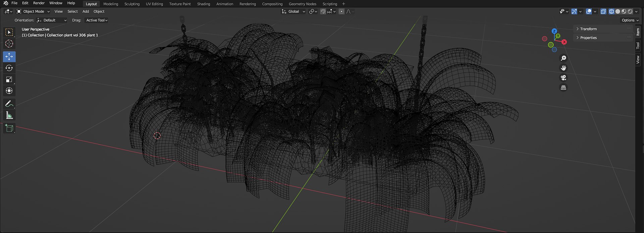
Task: Switch to the UV Editing workspace
Action: 154,4
